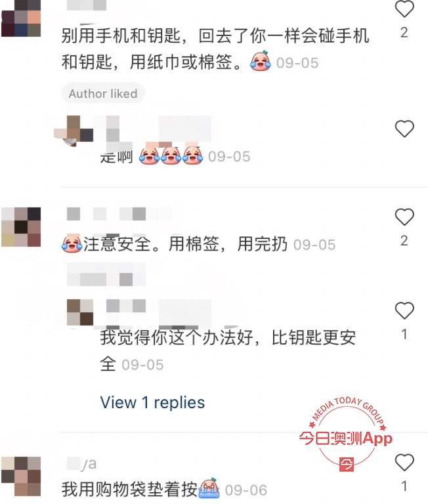Open avatar of 我用购物袋垫着按 commenter
Image resolution: width=428 pixels, height=504 pixels.
coord(21,476)
